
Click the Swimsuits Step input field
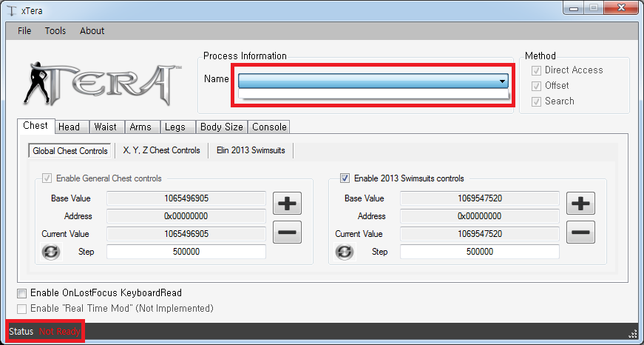click(481, 252)
